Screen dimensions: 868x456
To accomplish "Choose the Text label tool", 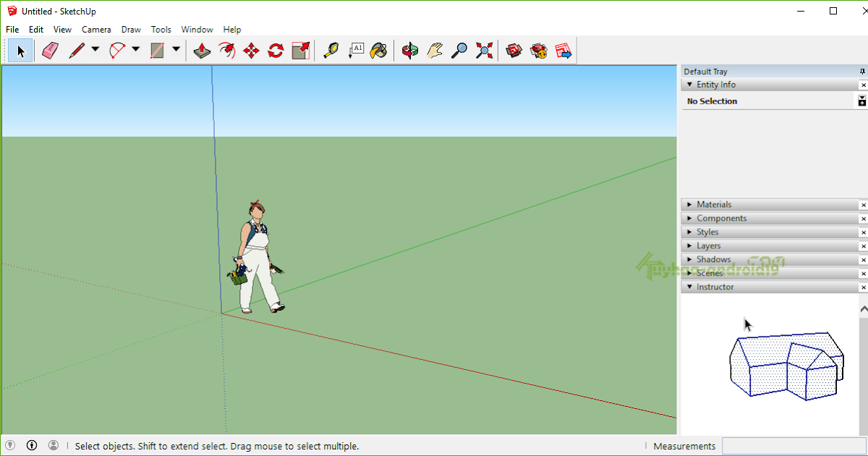I will click(355, 51).
